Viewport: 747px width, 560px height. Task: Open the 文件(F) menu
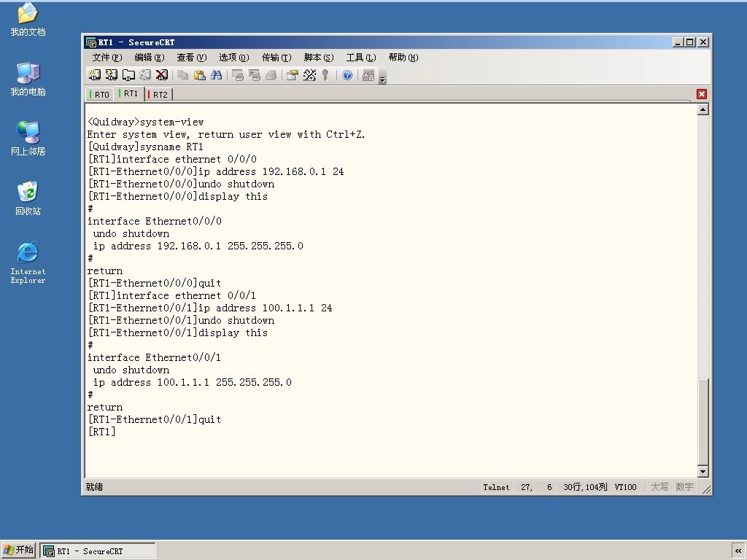pyautogui.click(x=107, y=58)
